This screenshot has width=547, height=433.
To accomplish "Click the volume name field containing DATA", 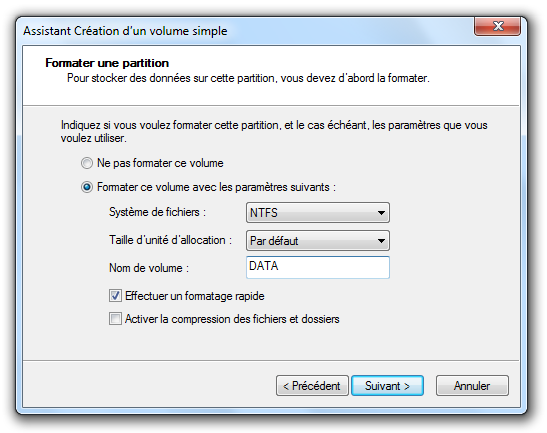I will click(x=318, y=267).
